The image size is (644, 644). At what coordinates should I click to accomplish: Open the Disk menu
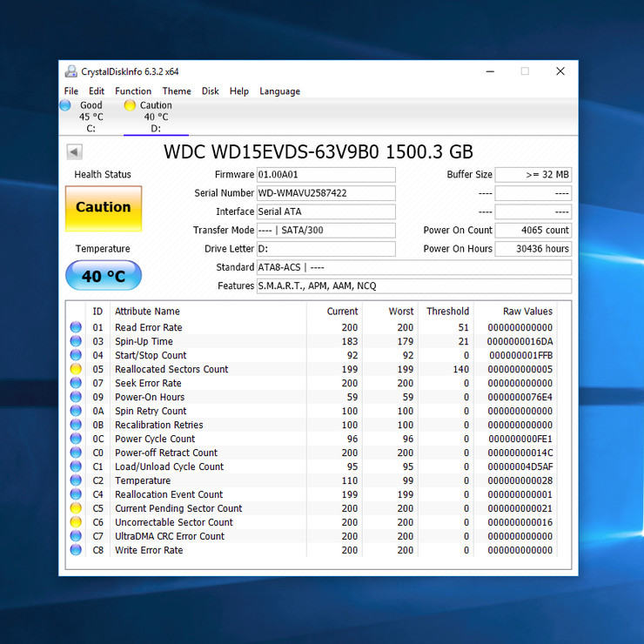(x=210, y=91)
